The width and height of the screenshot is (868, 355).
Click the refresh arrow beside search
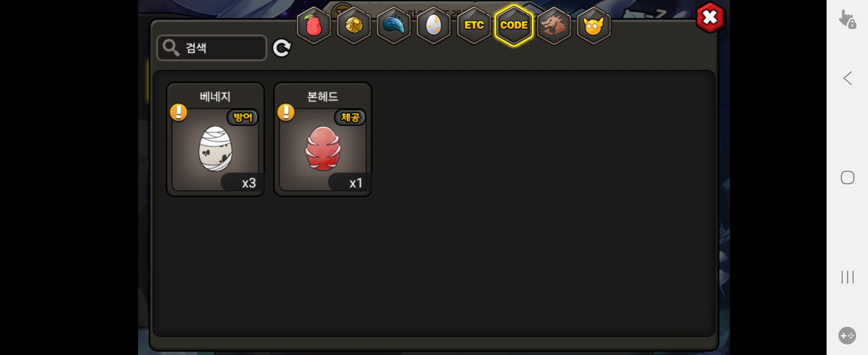coord(282,48)
